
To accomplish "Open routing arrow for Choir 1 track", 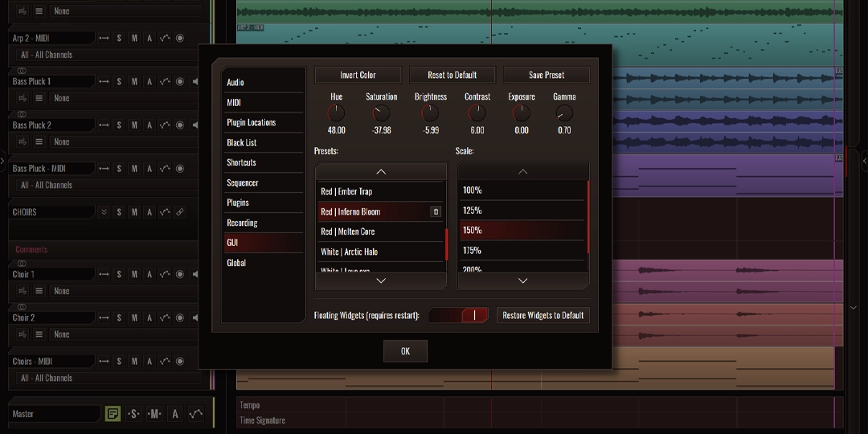I will (104, 274).
